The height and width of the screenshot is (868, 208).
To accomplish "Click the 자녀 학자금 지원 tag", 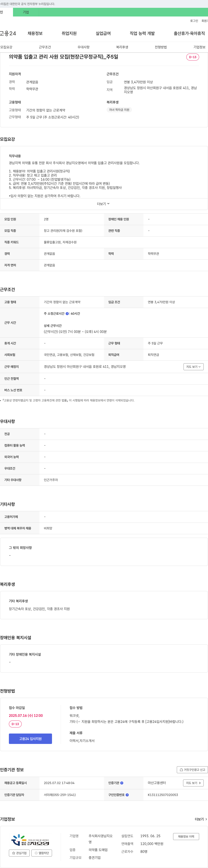I will pyautogui.click(x=119, y=110).
